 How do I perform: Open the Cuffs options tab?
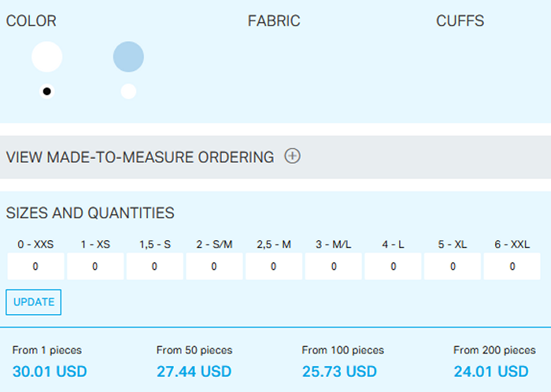coord(460,21)
